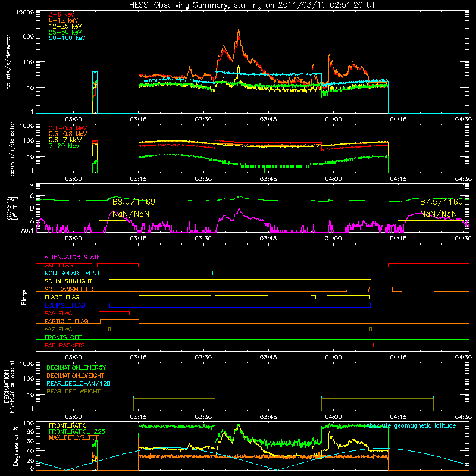
Task: Select the GAP_FLAG label
Action: point(58,265)
